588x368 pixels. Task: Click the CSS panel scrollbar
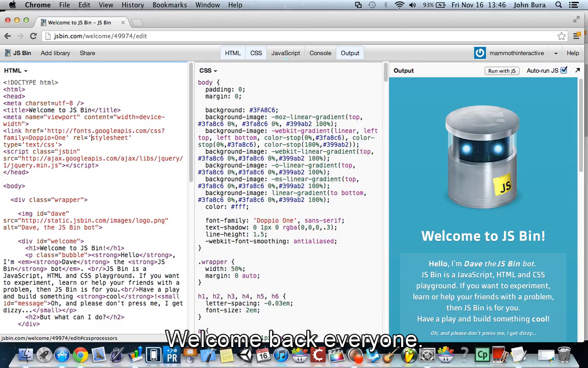click(385, 73)
